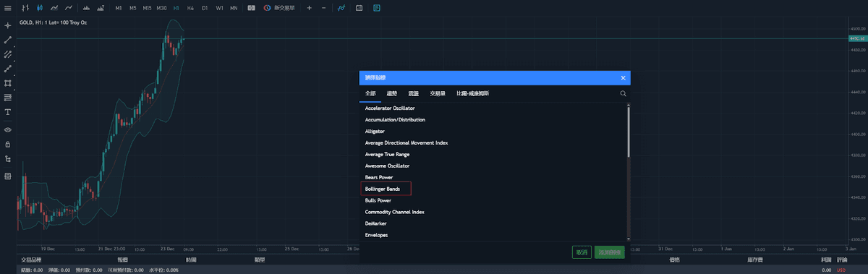Choose the text annotation tool
The image size is (868, 274).
[x=8, y=112]
